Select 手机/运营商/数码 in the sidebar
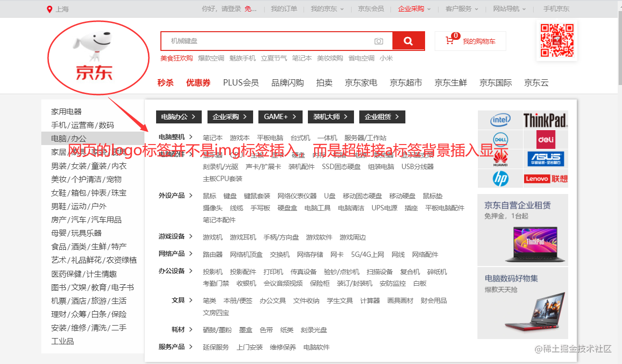The image size is (622, 364). [83, 125]
